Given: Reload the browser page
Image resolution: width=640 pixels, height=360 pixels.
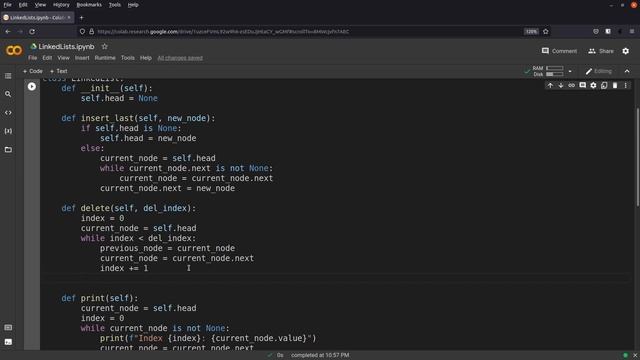Looking at the screenshot, I should [32, 31].
